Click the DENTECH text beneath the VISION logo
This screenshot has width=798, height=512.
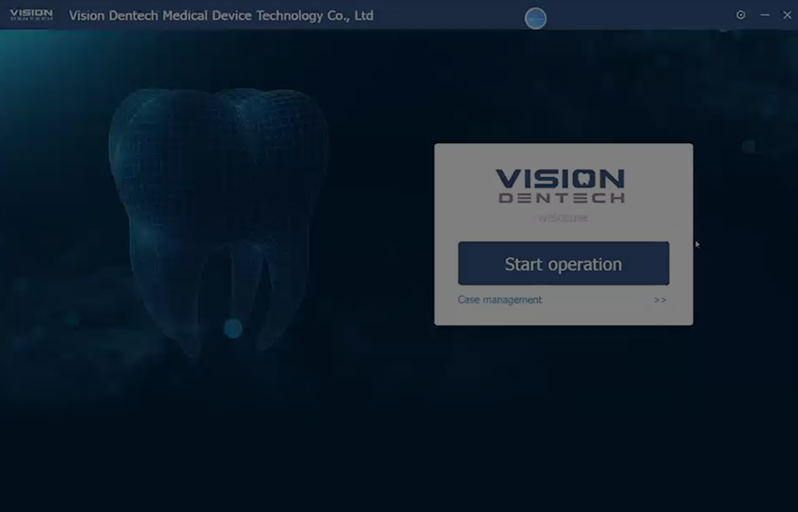coord(562,198)
